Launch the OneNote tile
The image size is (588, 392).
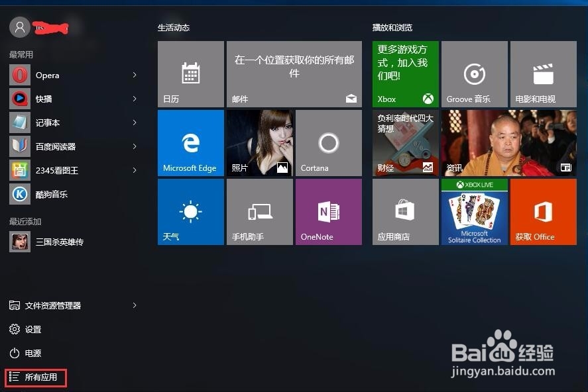pyautogui.click(x=329, y=212)
